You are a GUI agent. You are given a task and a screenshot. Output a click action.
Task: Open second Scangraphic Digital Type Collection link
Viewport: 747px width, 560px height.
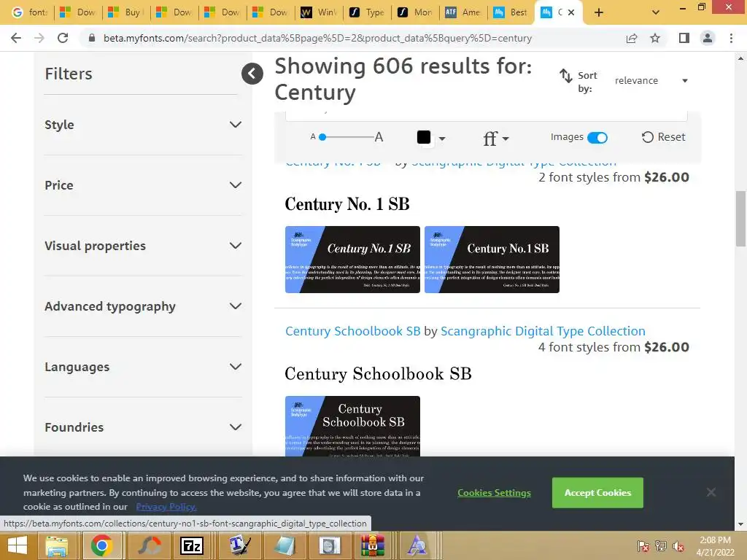click(543, 331)
